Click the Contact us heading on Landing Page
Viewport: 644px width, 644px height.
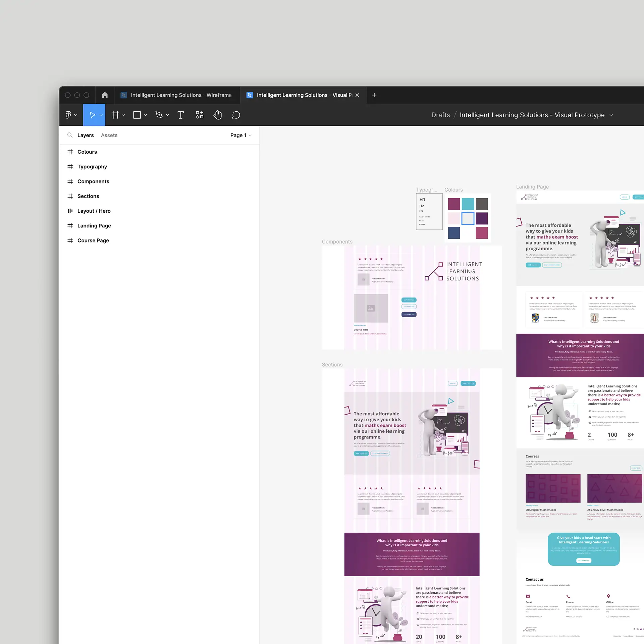(535, 580)
